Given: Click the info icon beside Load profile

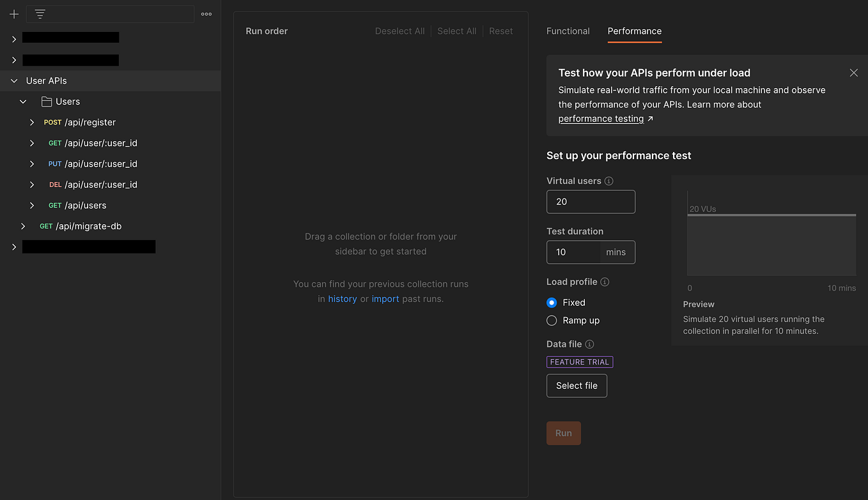Looking at the screenshot, I should click(x=605, y=282).
